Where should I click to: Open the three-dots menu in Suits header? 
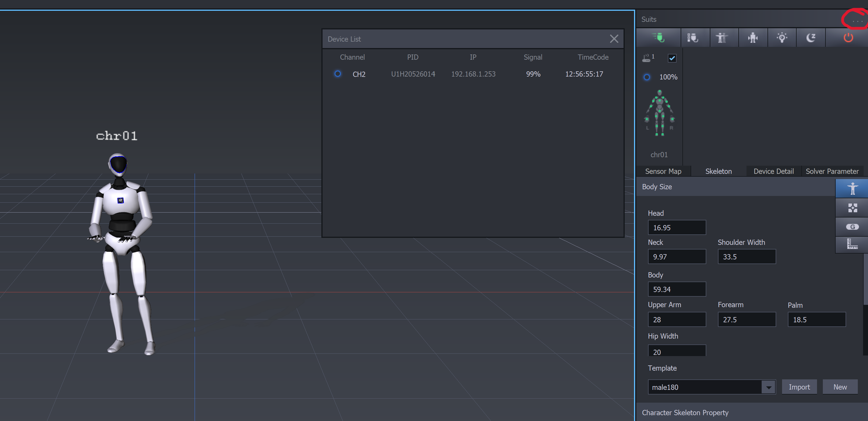[857, 21]
